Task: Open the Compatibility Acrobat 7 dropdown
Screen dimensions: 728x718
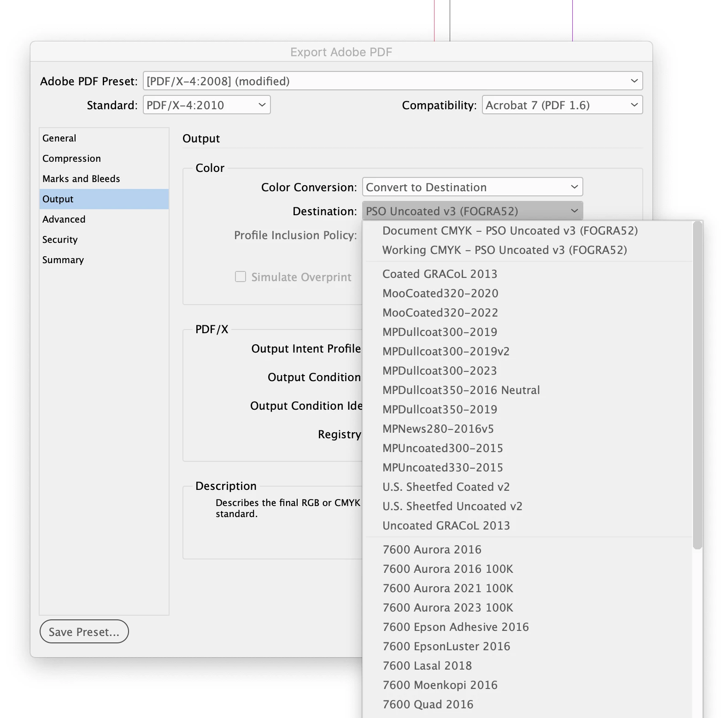Action: coord(562,105)
